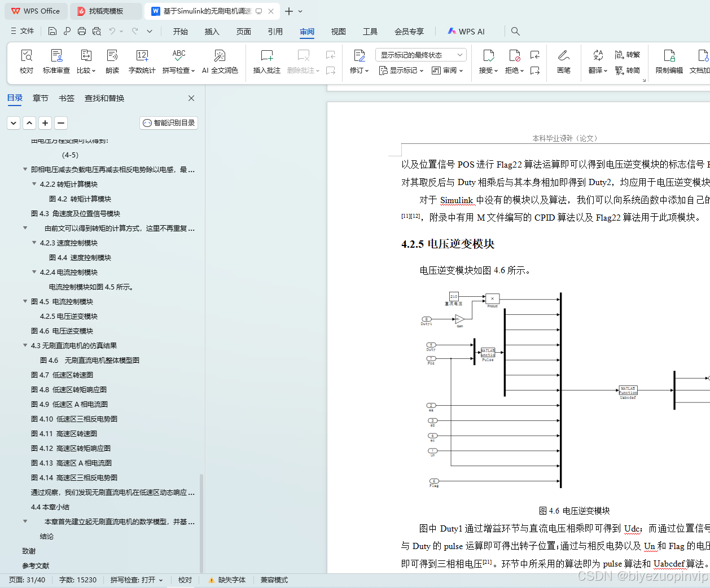The image size is (710, 588).
Task: Insert a new comment with 插入批注
Action: [267, 62]
